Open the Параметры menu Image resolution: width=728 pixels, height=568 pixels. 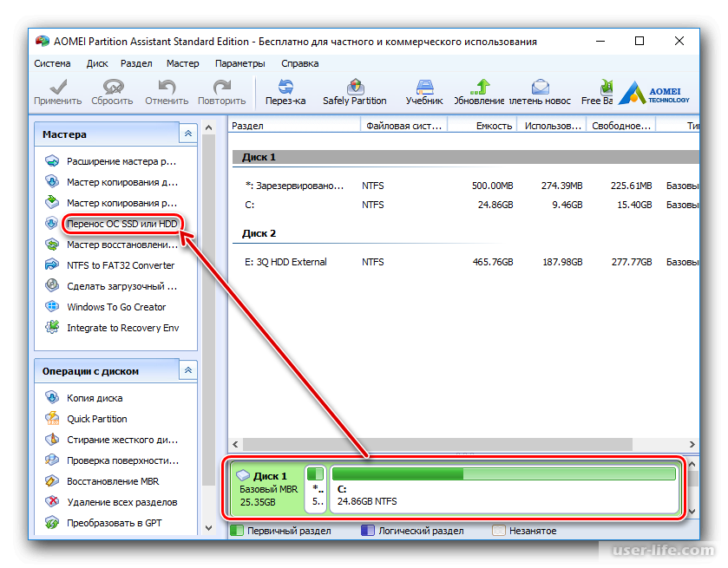[x=240, y=63]
